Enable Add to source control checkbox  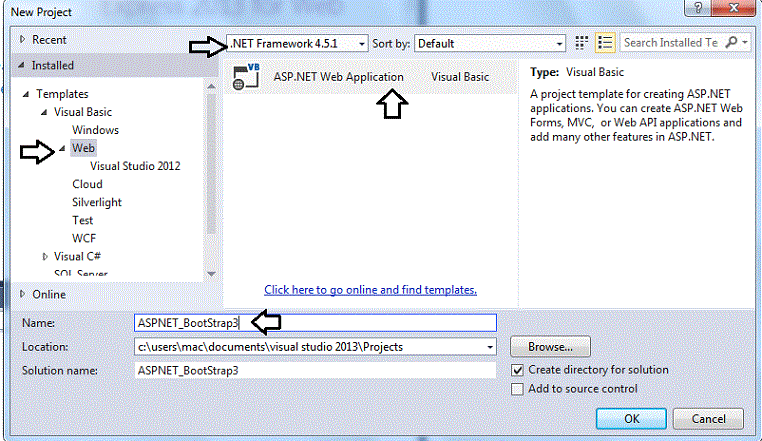pyautogui.click(x=517, y=389)
